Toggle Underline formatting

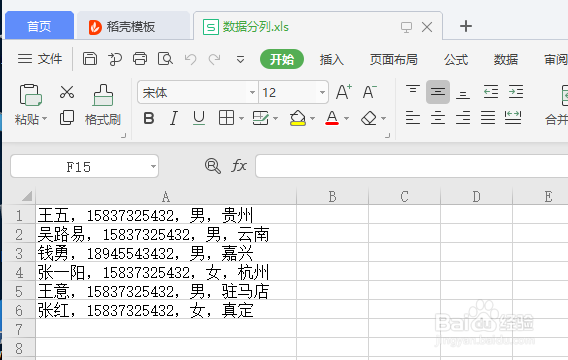click(x=199, y=118)
